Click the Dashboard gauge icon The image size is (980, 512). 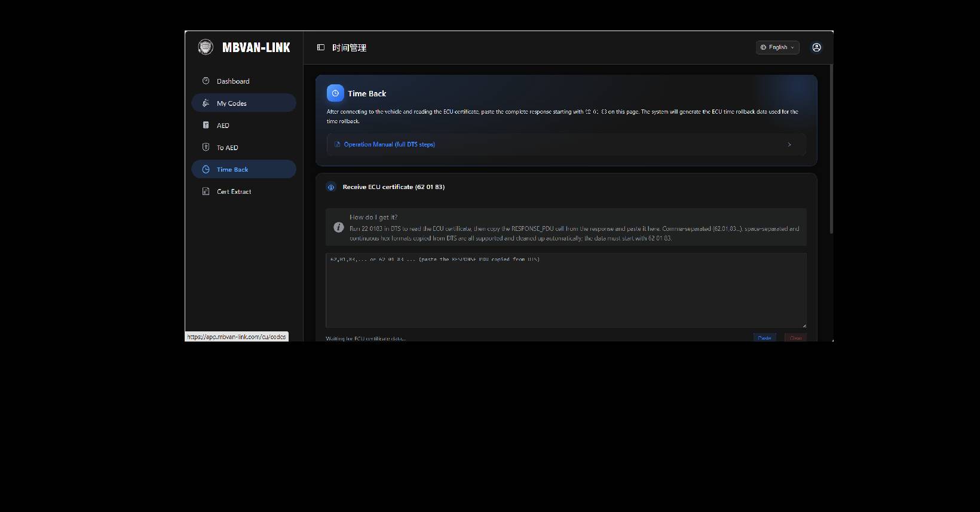coord(206,81)
